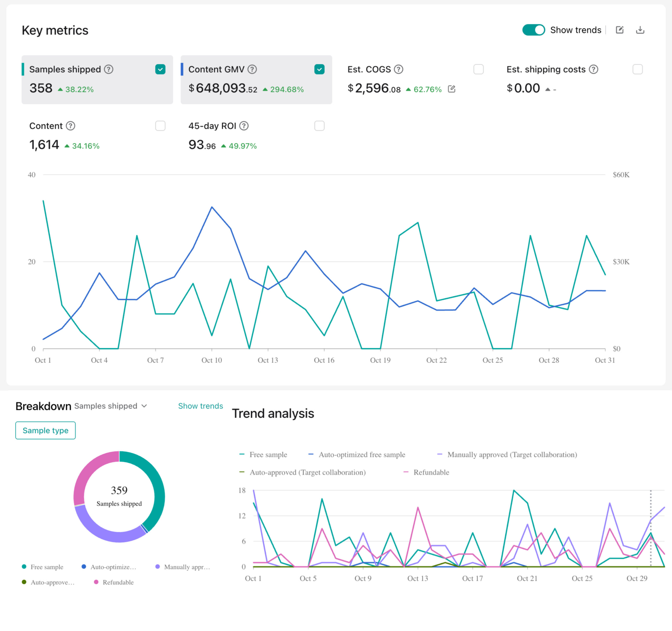Turn off the Show trends toggle switch
This screenshot has height=631, width=672.
[533, 30]
